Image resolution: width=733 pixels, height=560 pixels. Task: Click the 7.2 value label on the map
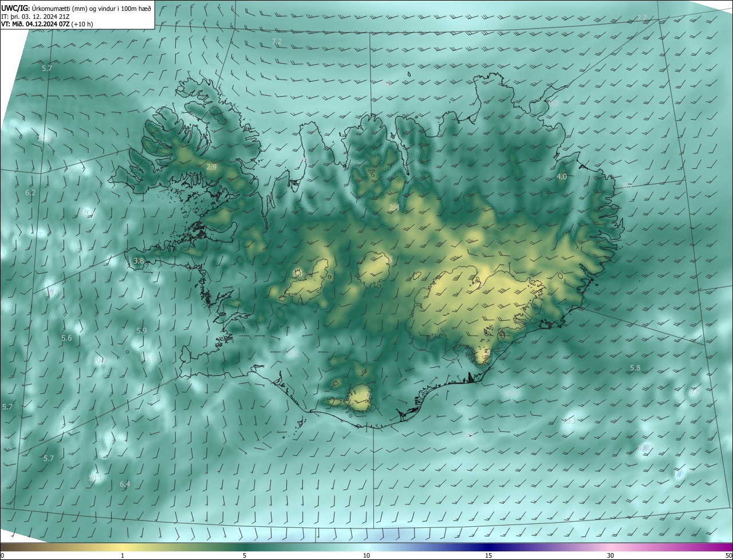pos(277,42)
